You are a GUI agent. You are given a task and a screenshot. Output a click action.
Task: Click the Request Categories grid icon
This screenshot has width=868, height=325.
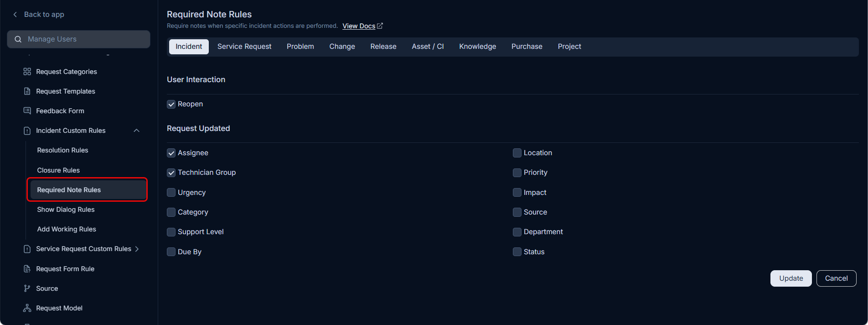(x=27, y=72)
